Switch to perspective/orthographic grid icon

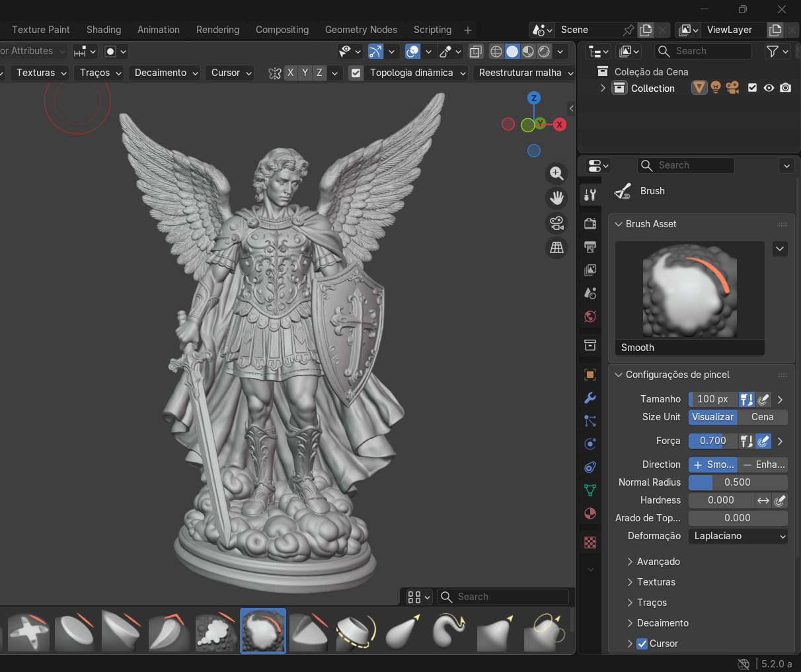click(556, 248)
